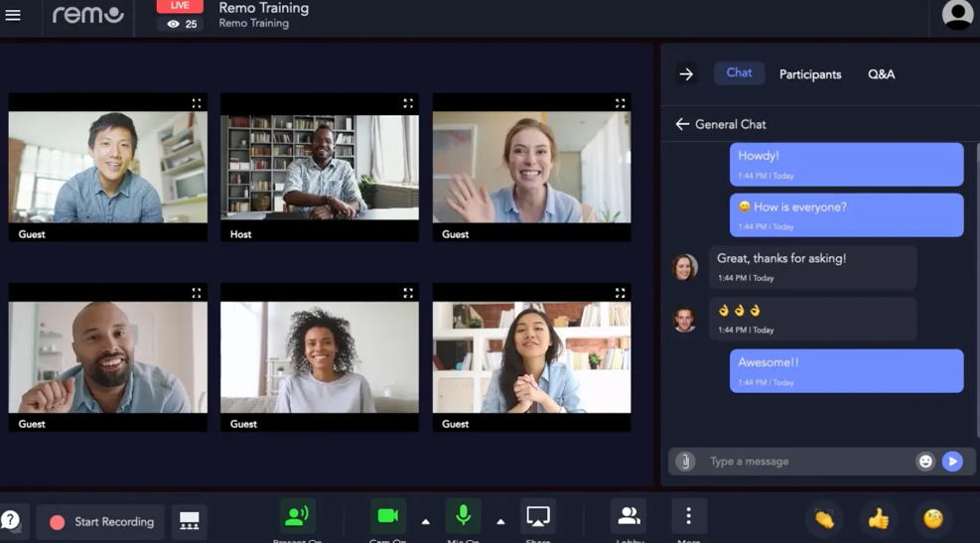Image resolution: width=980 pixels, height=543 pixels.
Task: Select the bearded man's video tile
Action: [107, 357]
